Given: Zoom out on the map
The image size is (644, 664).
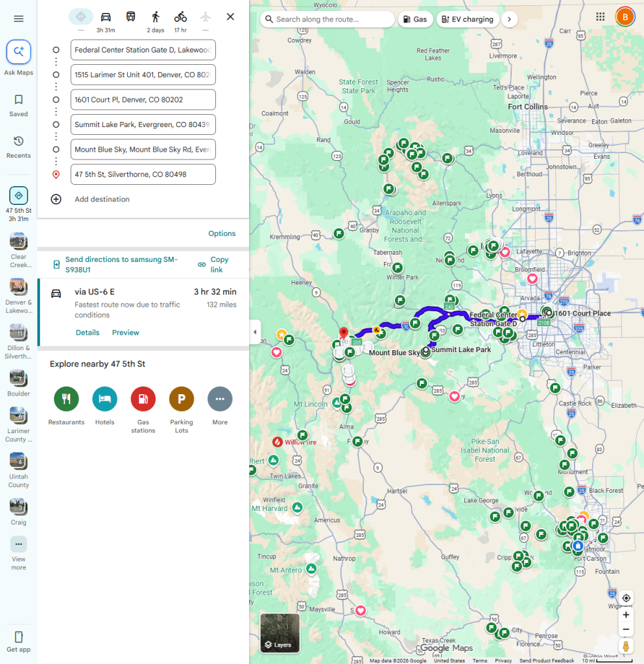Looking at the screenshot, I should tap(626, 629).
